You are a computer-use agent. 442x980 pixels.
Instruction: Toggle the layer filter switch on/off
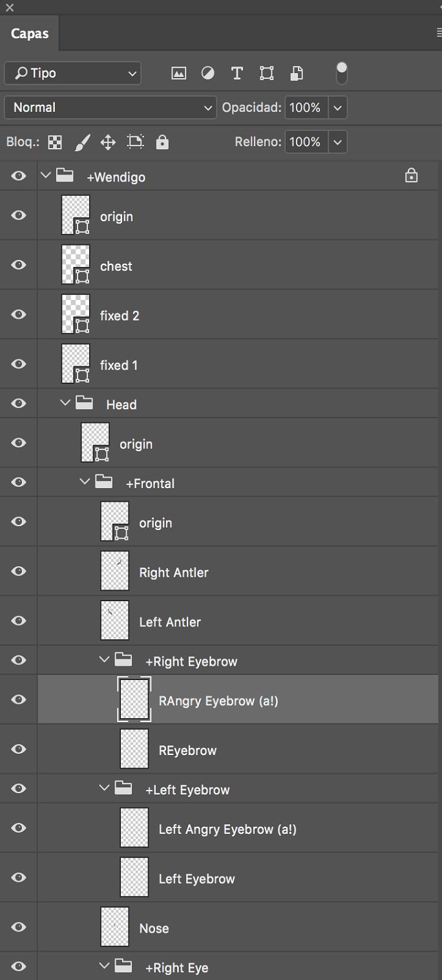point(342,72)
